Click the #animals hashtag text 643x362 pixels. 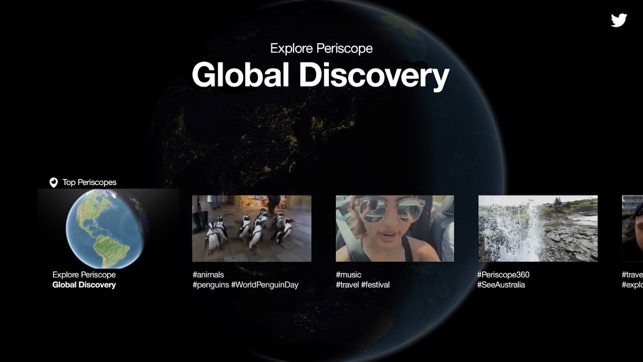(x=208, y=275)
